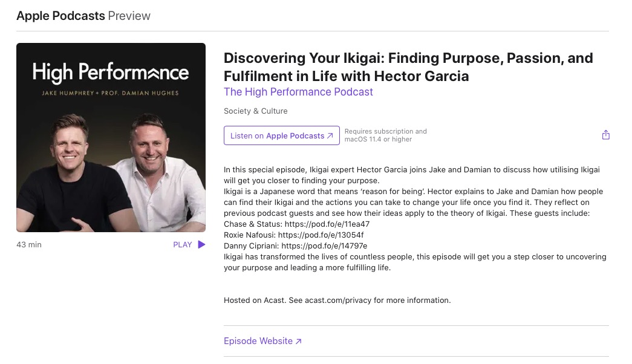Click the Apple Podcasts logo text in header
Screen dimensions: 632x364
click(60, 16)
